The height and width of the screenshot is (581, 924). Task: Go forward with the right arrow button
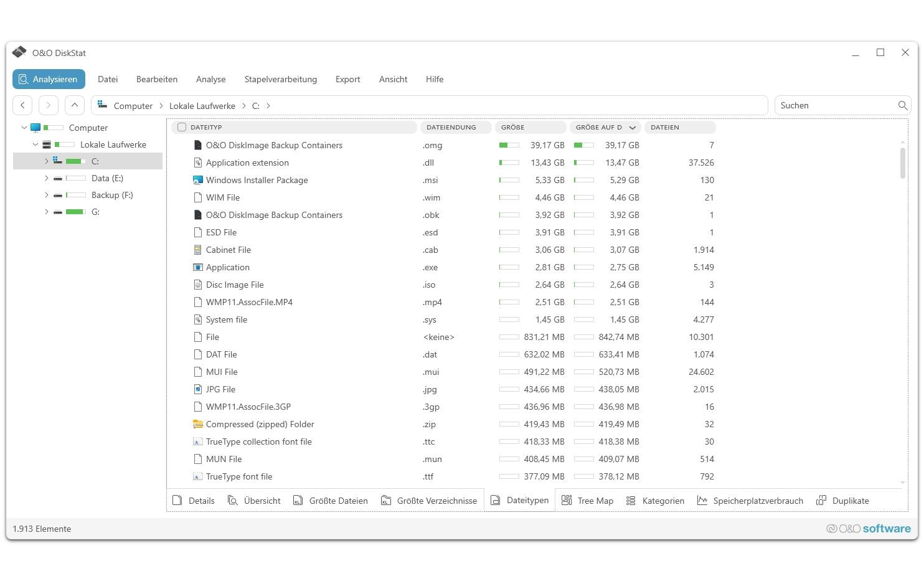(x=49, y=105)
